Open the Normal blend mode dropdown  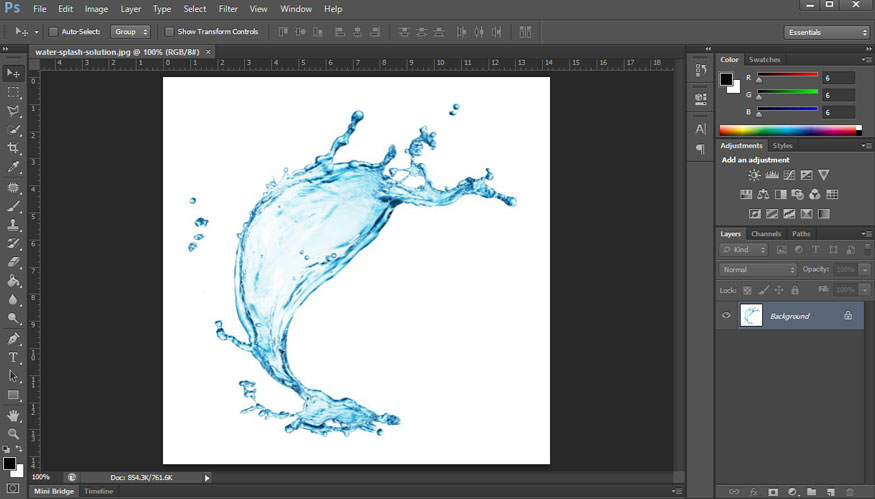[x=757, y=270]
